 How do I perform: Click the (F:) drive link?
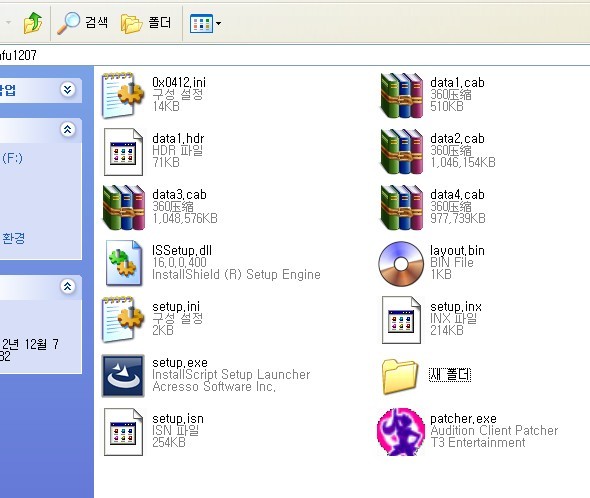click(x=12, y=158)
